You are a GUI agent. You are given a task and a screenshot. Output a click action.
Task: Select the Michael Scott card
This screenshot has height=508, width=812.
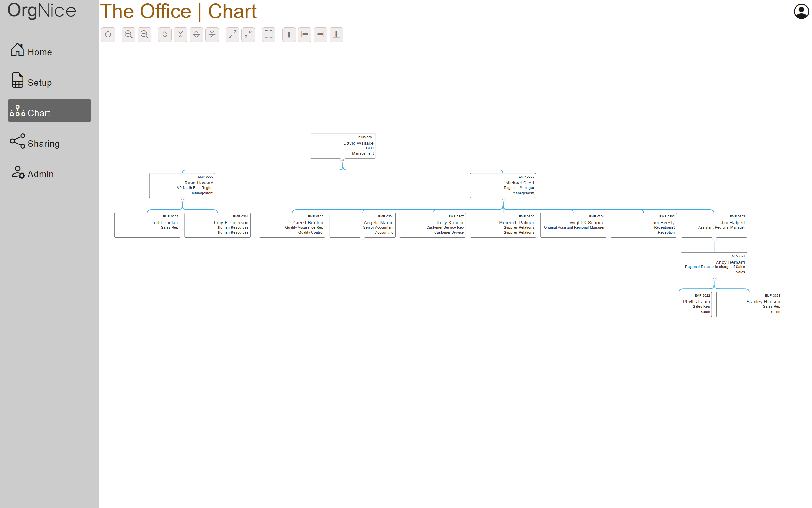coord(503,186)
